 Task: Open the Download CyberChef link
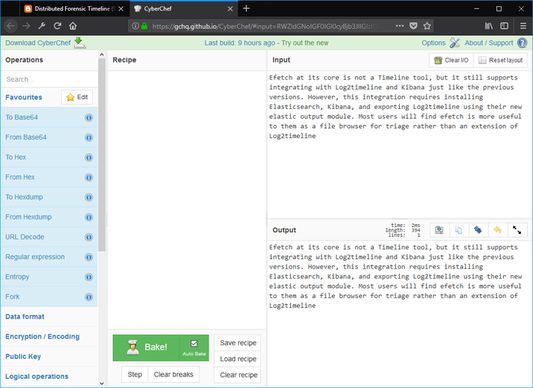tap(38, 43)
